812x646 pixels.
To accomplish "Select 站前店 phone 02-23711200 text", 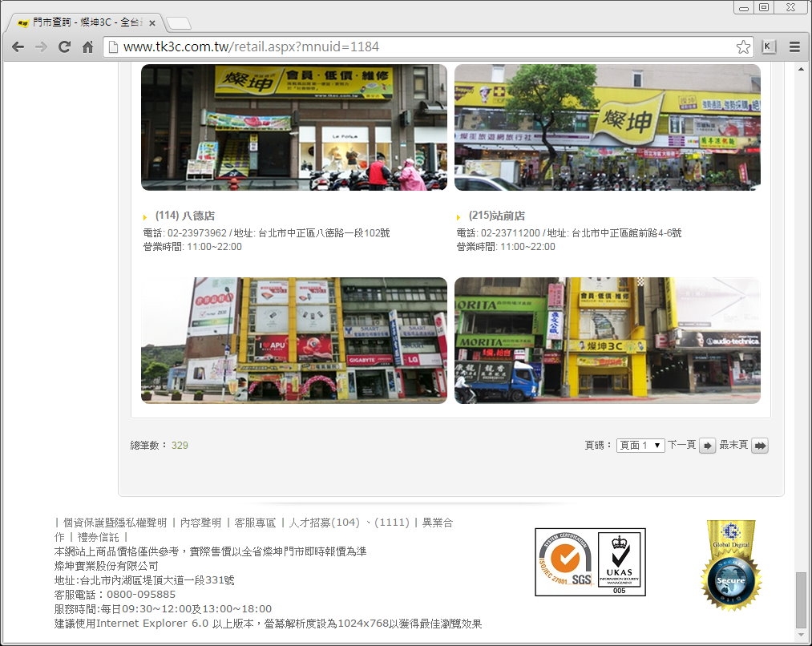I will click(x=510, y=233).
